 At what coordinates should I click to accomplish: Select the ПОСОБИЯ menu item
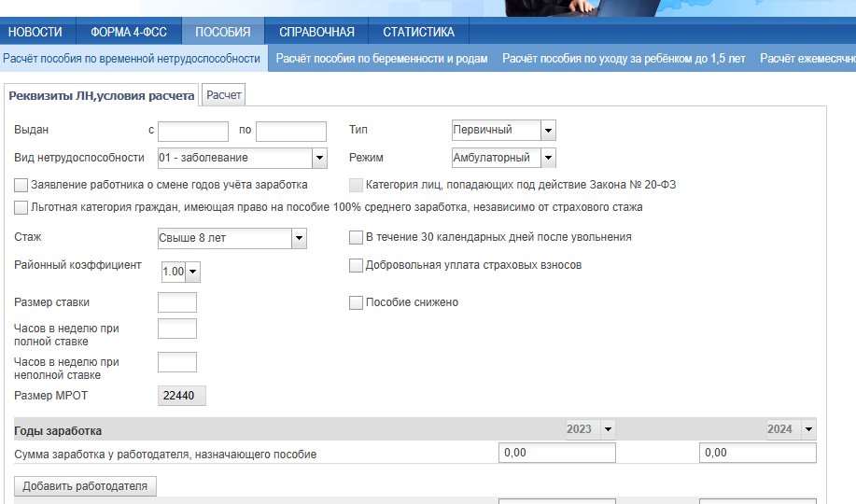(x=223, y=32)
